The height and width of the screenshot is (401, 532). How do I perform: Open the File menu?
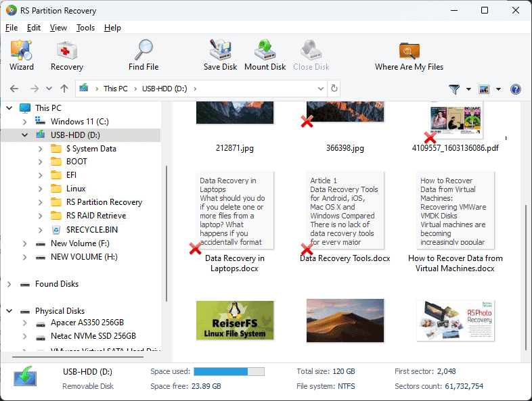12,28
